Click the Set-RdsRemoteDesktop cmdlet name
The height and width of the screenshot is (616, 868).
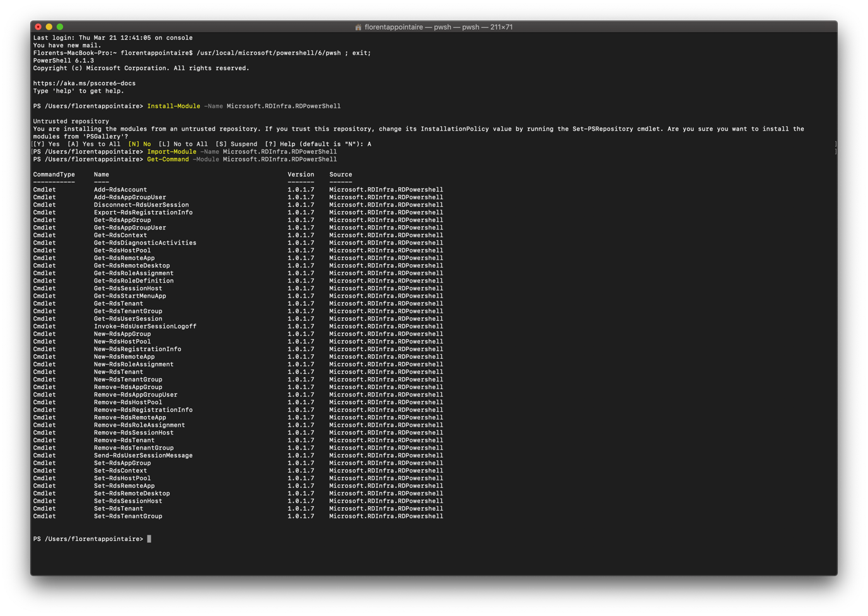point(132,493)
